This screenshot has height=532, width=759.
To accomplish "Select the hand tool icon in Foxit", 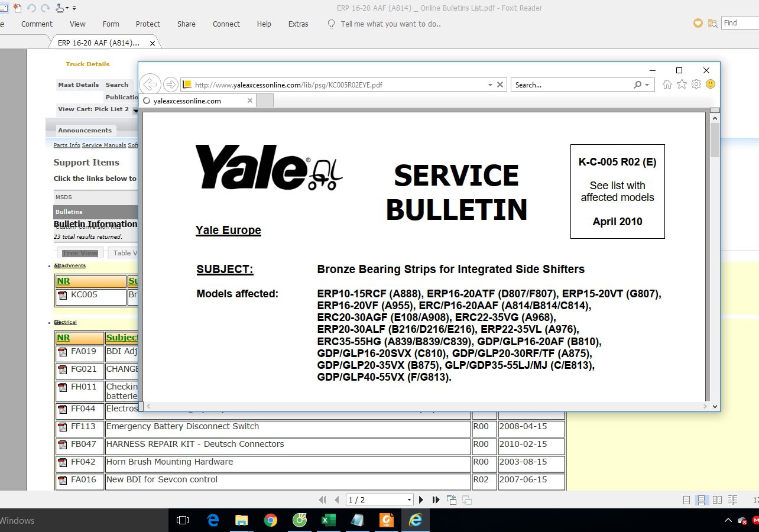I will tap(60, 8).
